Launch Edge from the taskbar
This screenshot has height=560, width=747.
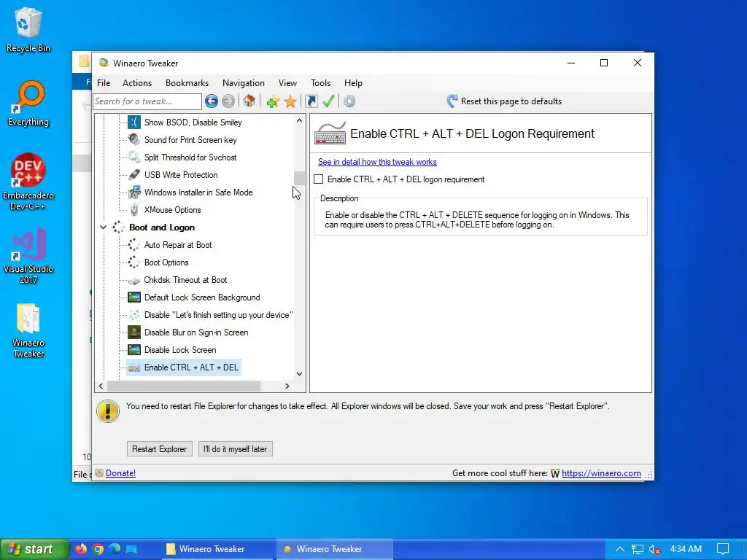tap(115, 548)
